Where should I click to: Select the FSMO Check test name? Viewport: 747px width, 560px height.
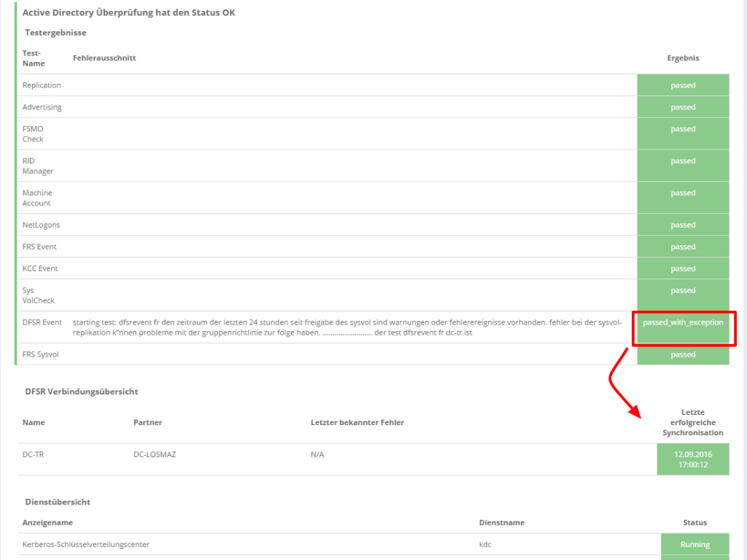click(x=33, y=134)
